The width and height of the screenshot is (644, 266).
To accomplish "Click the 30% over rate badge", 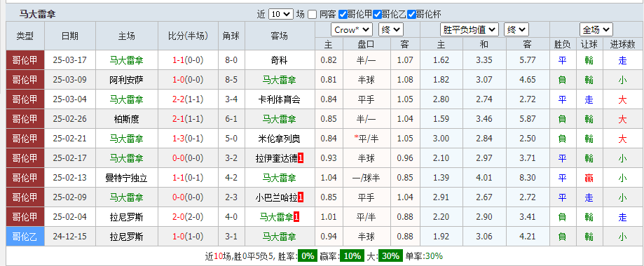I will point(390,256).
